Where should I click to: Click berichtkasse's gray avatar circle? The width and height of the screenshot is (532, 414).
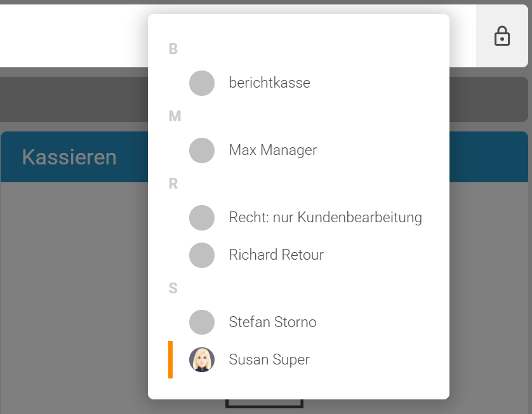pos(202,83)
